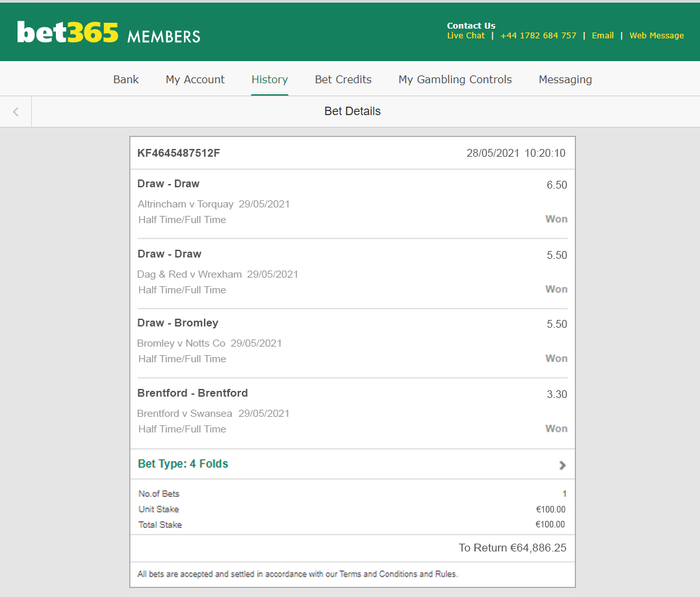Click the To Return €64,886.25 amount
The image size is (700, 597).
pos(513,548)
